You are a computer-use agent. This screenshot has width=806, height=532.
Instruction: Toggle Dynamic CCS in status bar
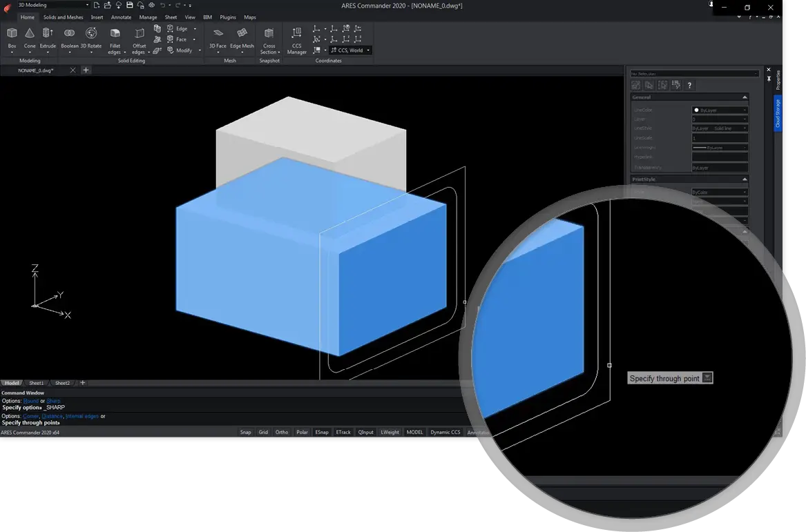[x=445, y=433]
